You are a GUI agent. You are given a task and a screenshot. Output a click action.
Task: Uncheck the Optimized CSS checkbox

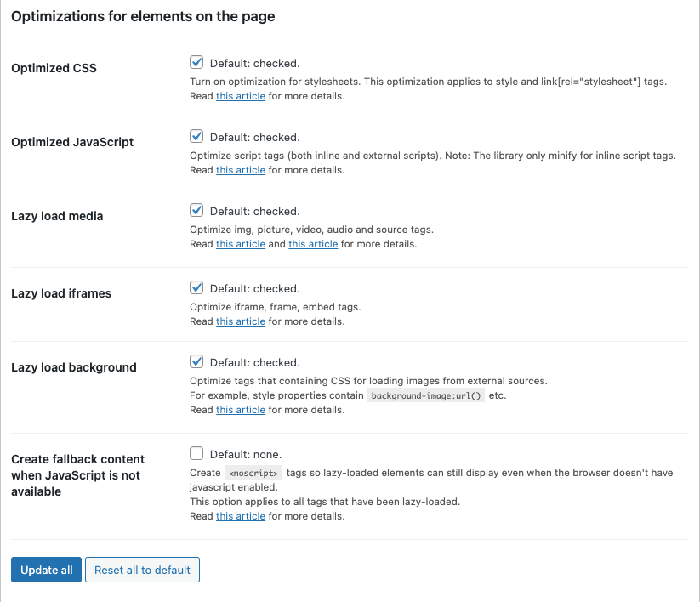tap(196, 61)
